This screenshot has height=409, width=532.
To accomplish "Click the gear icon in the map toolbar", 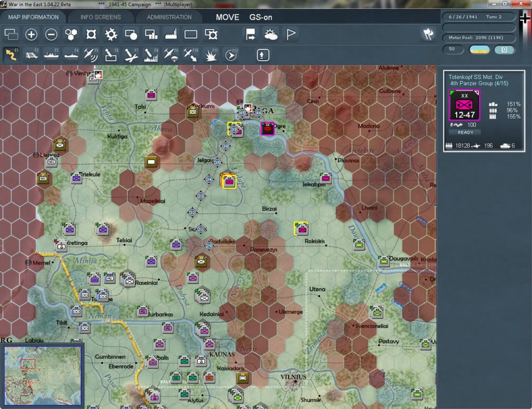I will (111, 34).
